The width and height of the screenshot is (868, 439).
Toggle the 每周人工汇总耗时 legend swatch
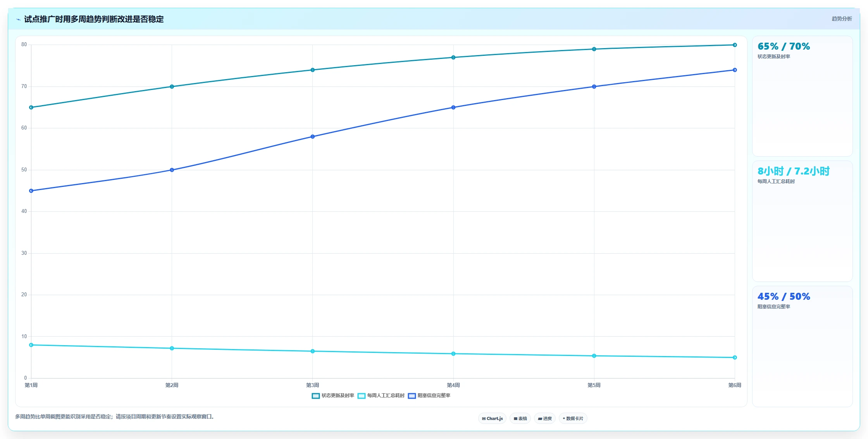pos(362,396)
